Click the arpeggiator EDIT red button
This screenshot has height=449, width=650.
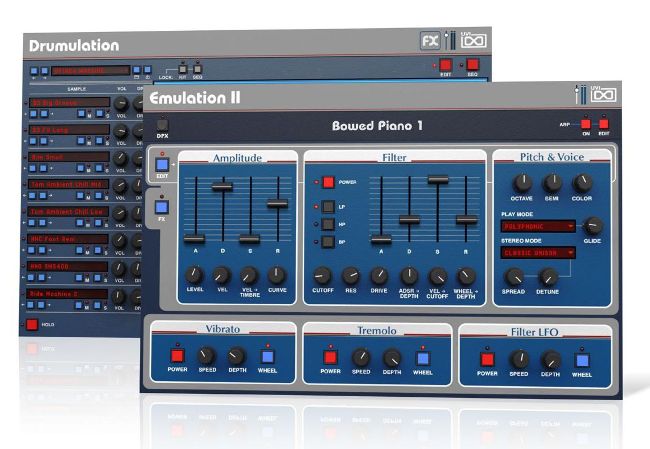[x=604, y=124]
